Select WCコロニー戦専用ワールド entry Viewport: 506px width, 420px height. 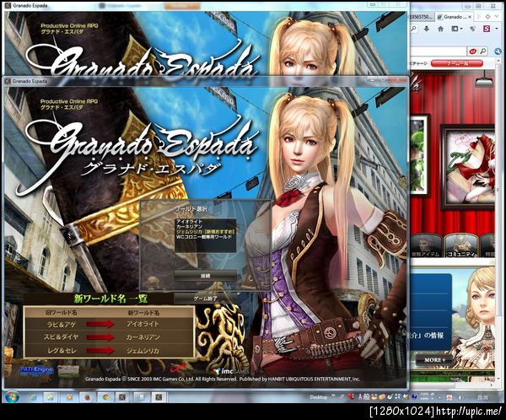click(x=206, y=237)
